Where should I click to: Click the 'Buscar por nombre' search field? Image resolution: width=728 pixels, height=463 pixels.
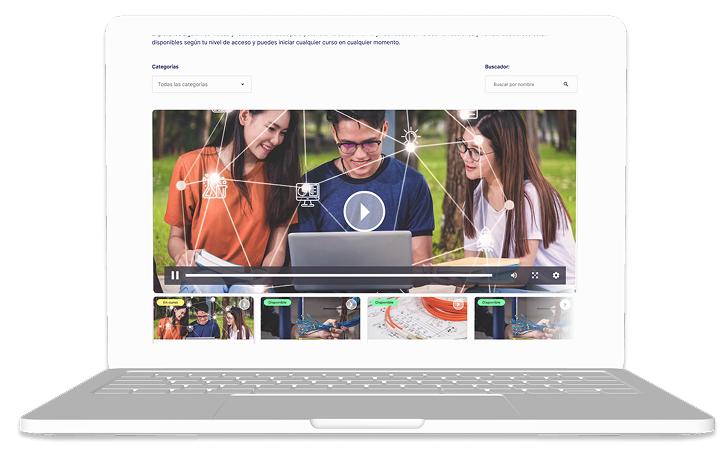(524, 84)
